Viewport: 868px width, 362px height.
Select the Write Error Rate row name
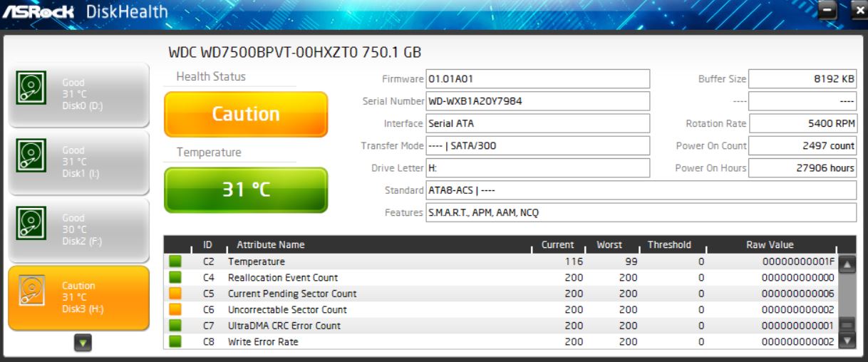263,341
